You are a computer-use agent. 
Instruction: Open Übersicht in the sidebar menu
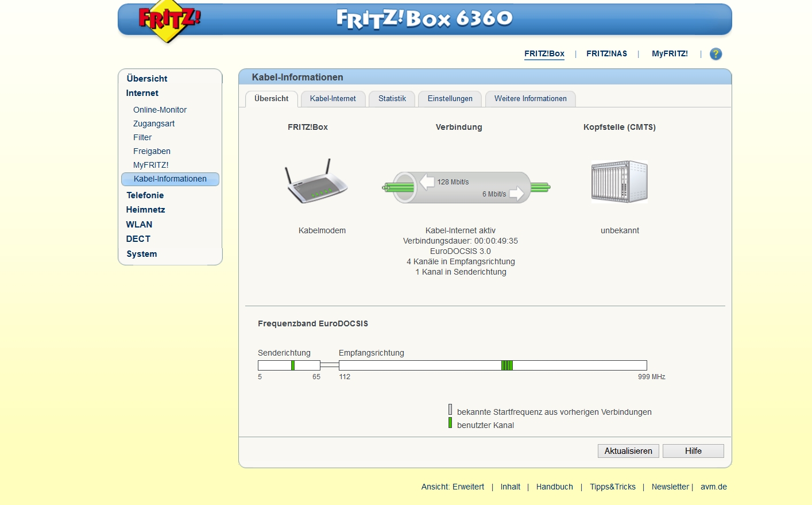[x=147, y=79]
